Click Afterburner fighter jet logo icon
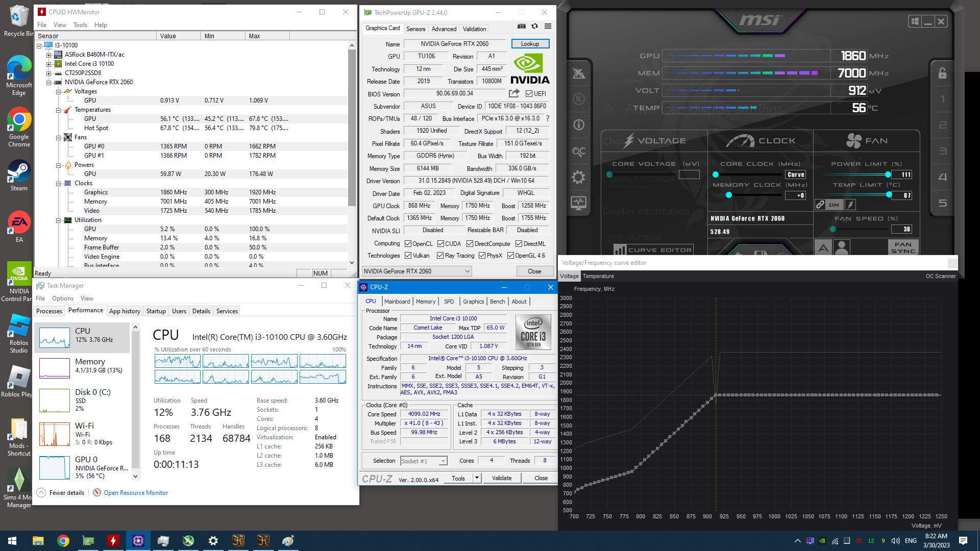The image size is (980, 551). tap(579, 73)
